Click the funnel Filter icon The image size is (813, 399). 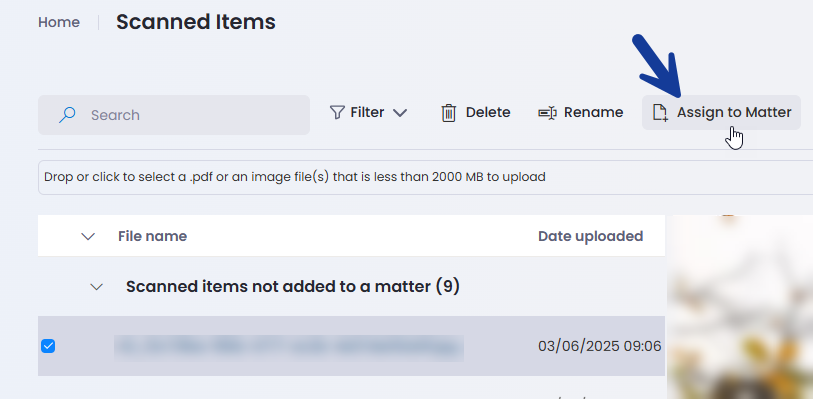pyautogui.click(x=337, y=112)
